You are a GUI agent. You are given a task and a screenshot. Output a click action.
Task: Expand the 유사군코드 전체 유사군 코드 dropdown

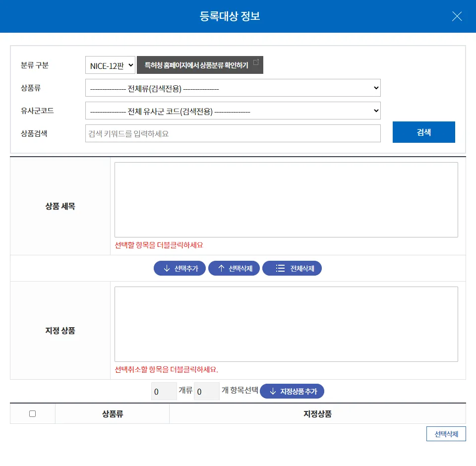click(x=233, y=111)
